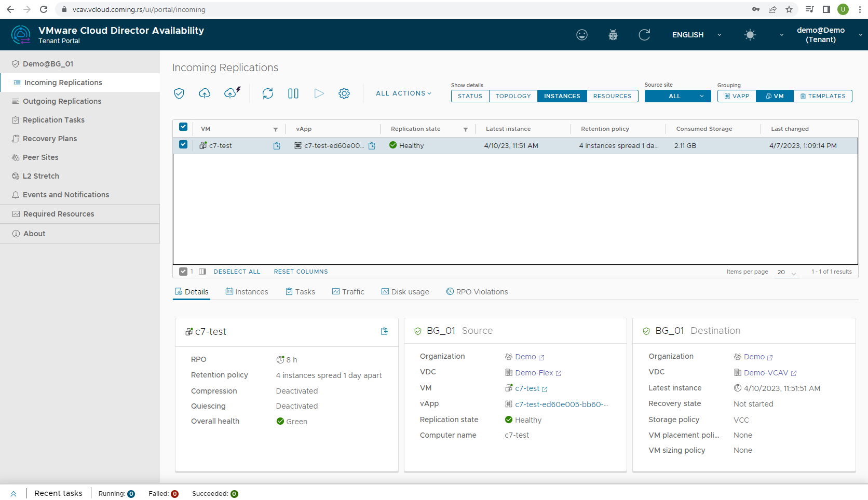Viewport: 868px width, 500px height.
Task: Click the sync replication arrows icon
Action: [268, 93]
